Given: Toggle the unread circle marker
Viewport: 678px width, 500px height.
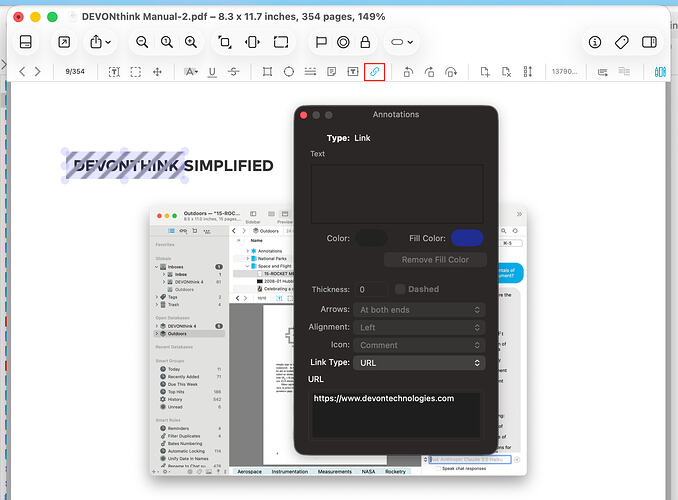Looking at the screenshot, I should [x=343, y=42].
